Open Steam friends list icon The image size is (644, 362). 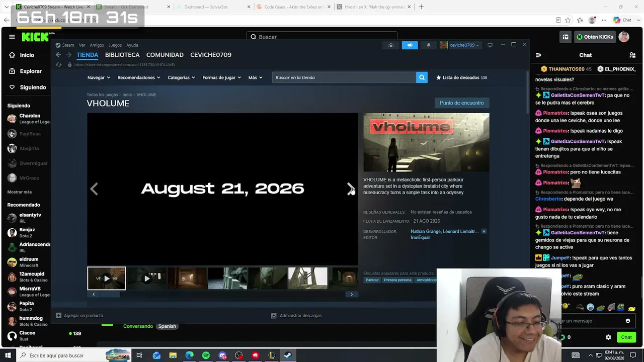coord(391,45)
